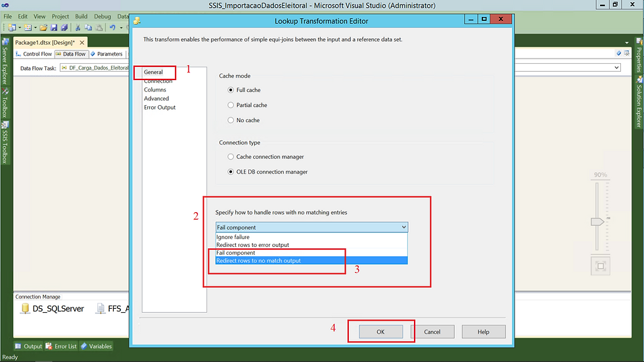Expand the Add New Item dropdown arrow
Viewport: 644px width, 362px height.
click(x=35, y=28)
